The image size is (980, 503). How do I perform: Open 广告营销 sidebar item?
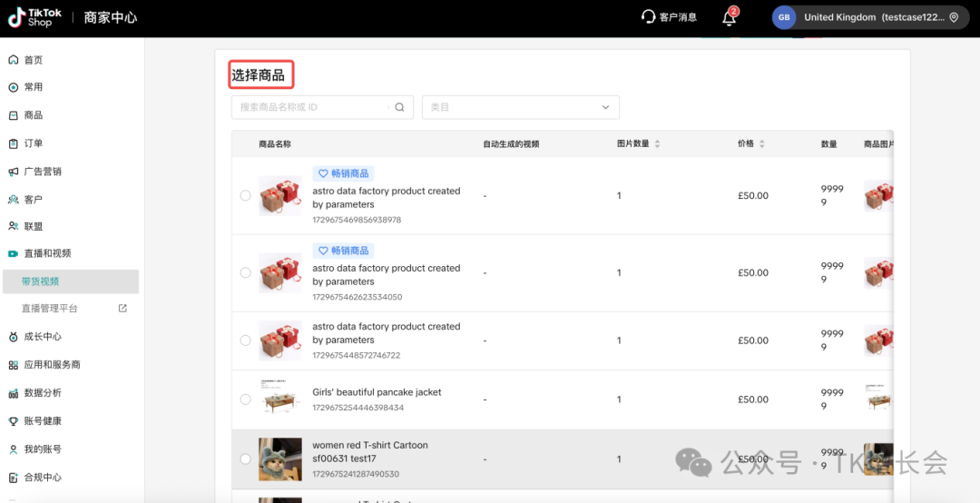point(42,172)
